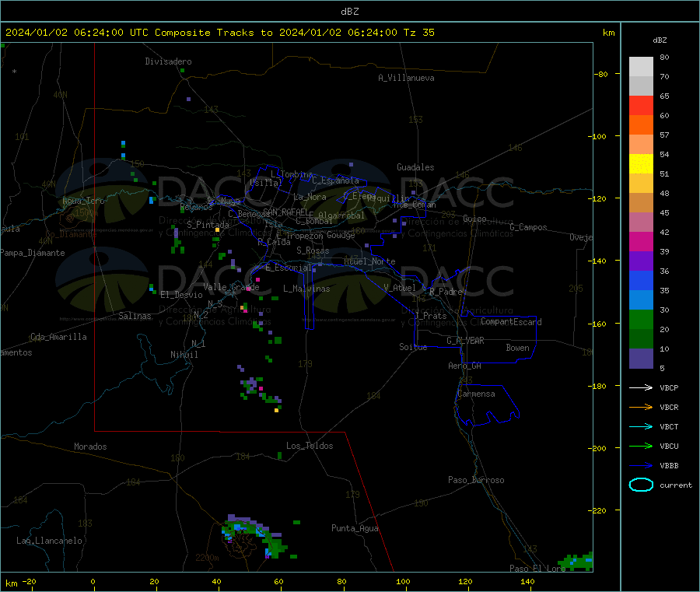Click the R_Padre map label
Viewport: 700px width, 592px height.
pos(446,292)
